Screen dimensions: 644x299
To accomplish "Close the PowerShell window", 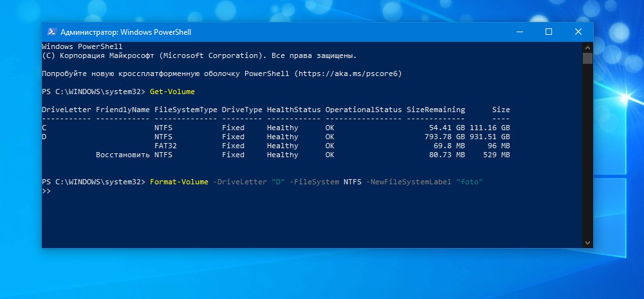I will 578,32.
